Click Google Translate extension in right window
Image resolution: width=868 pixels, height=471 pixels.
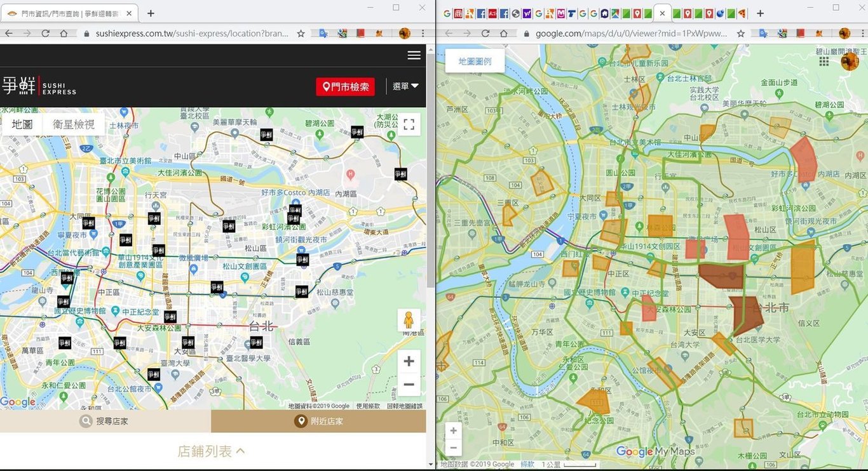(x=764, y=33)
